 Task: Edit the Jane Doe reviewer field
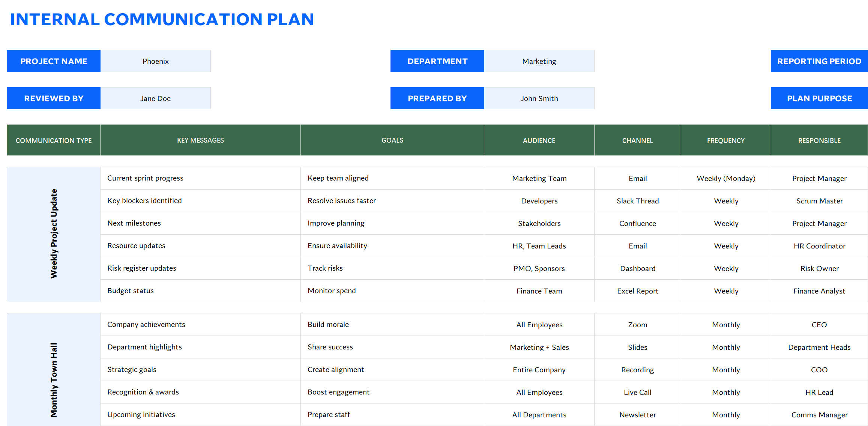156,98
